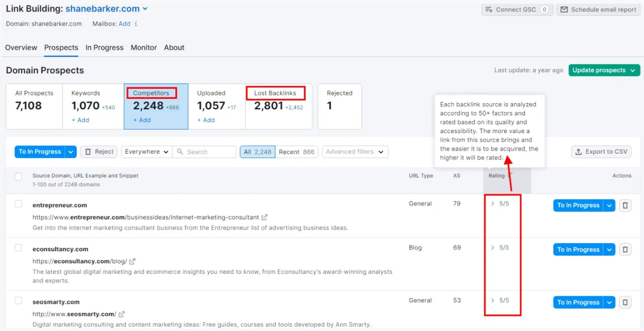Click the prospects Search input field
Screen dimensions: 644x331
tap(204, 152)
